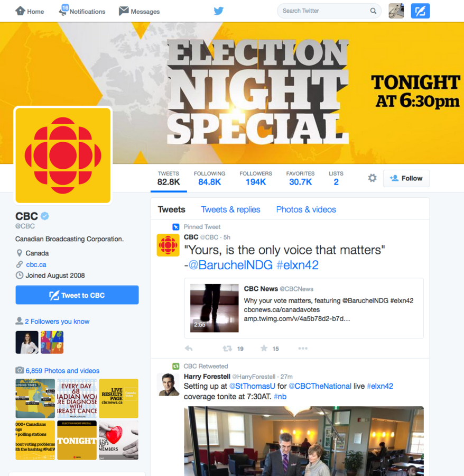
Task: Switch to Photos & videos tab
Action: click(306, 209)
